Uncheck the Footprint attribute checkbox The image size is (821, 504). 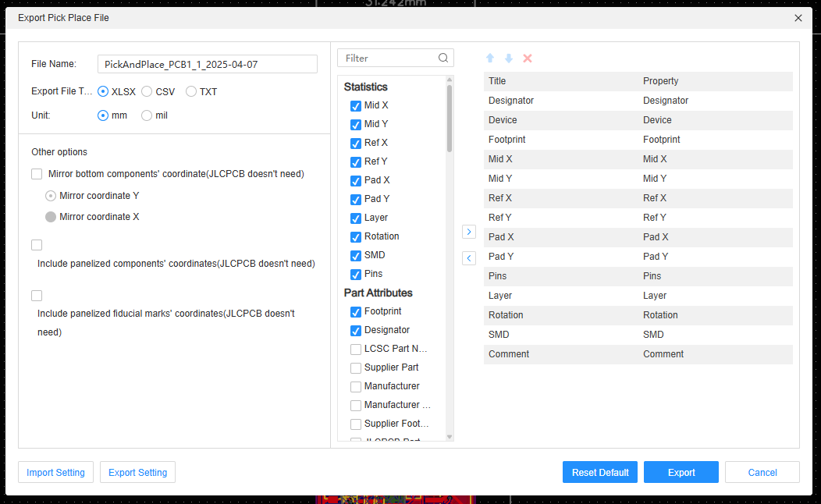point(356,312)
